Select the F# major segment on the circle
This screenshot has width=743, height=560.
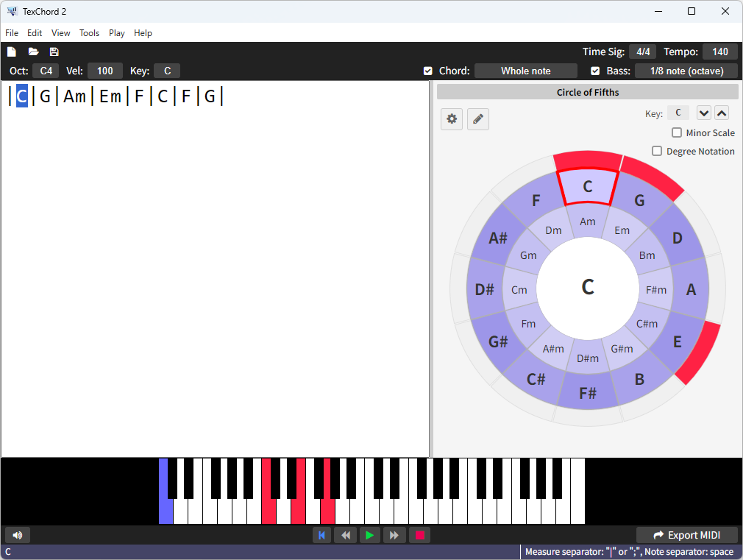[588, 393]
